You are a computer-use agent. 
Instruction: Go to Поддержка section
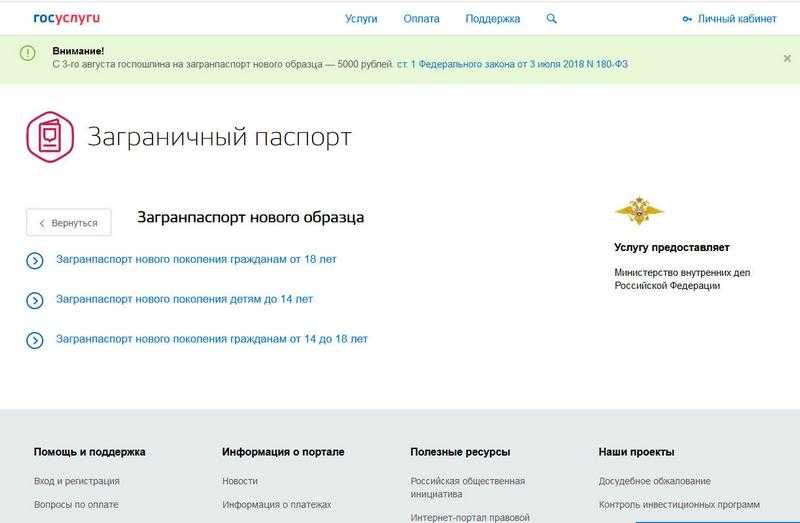pos(493,18)
